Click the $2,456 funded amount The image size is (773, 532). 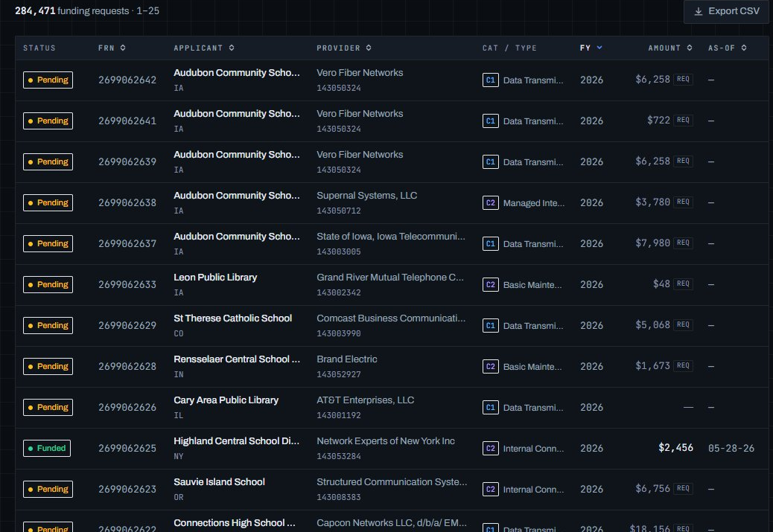675,447
